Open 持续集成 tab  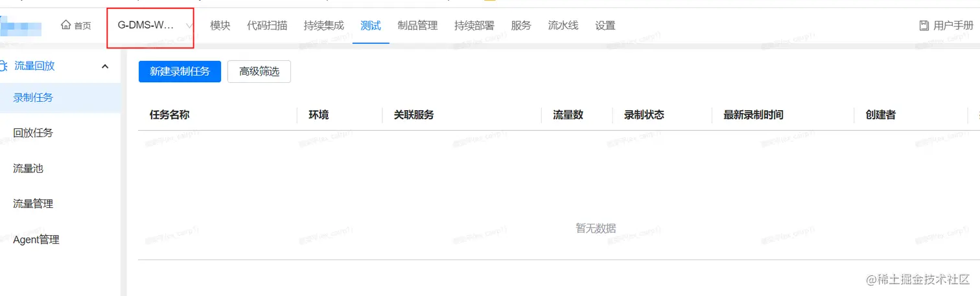coord(323,26)
